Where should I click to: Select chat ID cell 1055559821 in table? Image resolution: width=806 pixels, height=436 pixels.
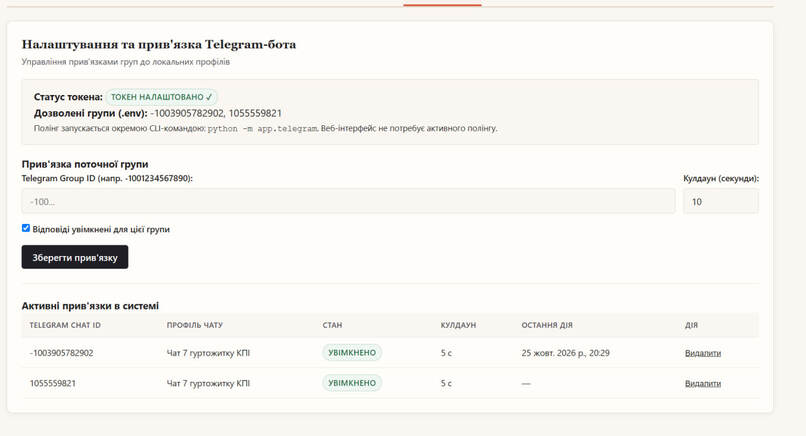click(52, 384)
